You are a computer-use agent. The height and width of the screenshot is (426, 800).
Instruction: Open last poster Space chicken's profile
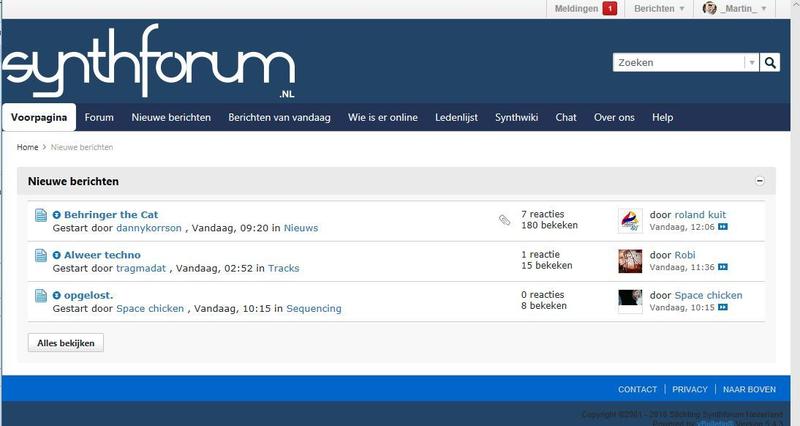tap(708, 295)
